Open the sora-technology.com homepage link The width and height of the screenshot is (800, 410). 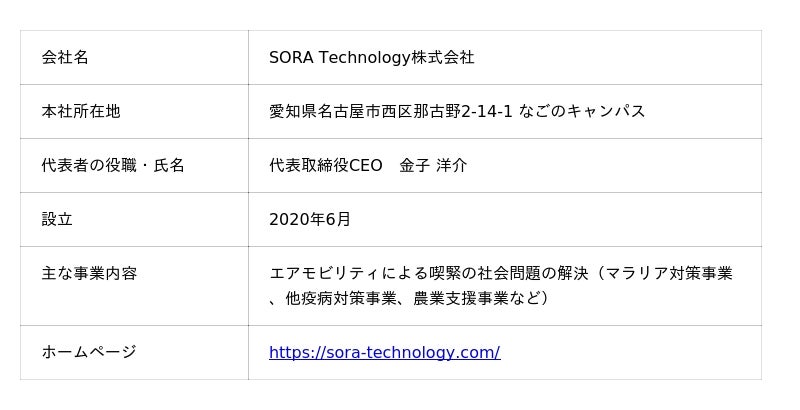(x=384, y=352)
